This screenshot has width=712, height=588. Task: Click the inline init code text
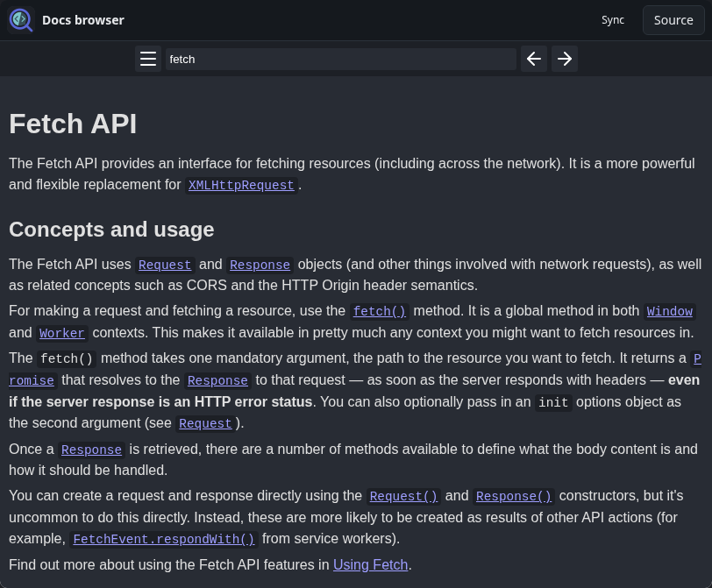coord(553,402)
